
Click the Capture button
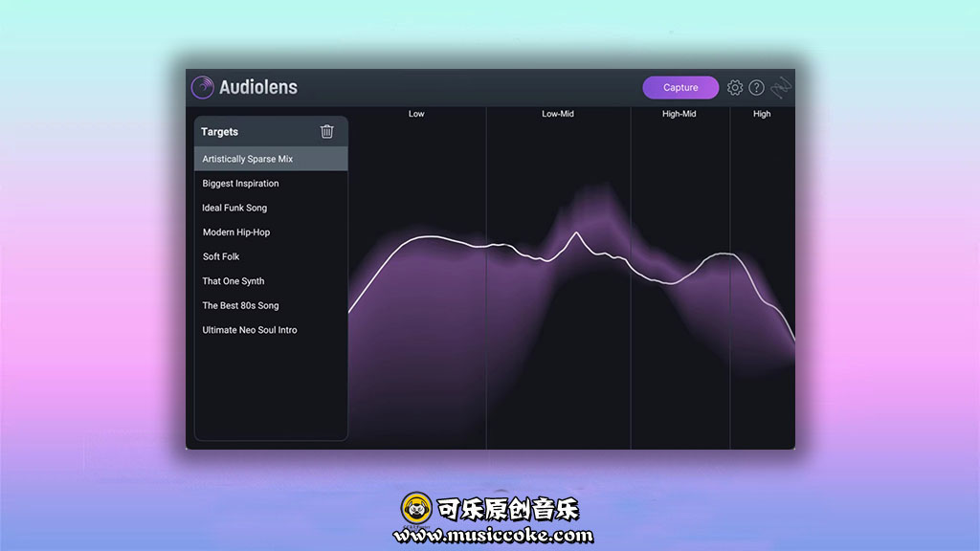680,87
